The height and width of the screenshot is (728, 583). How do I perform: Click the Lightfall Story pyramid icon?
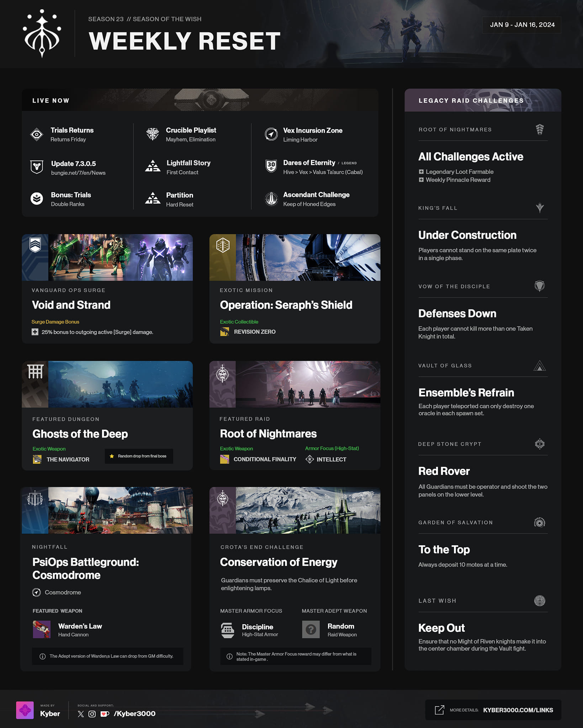click(x=153, y=166)
